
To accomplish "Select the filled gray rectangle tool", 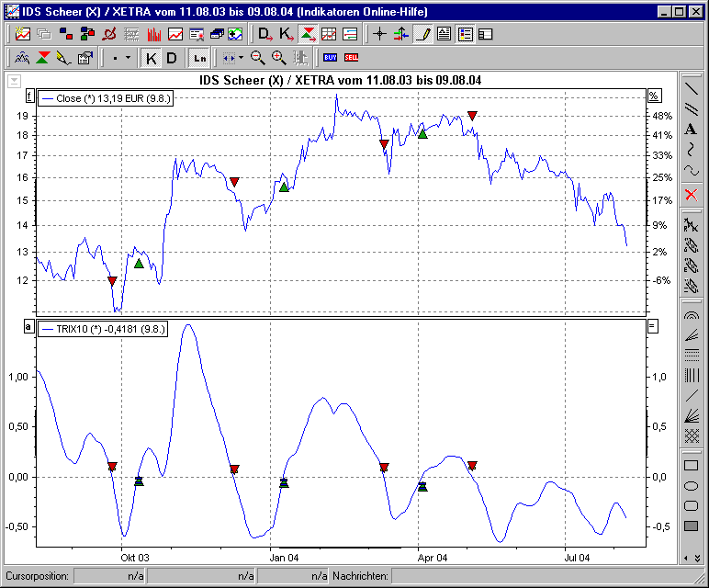I will pyautogui.click(x=691, y=526).
